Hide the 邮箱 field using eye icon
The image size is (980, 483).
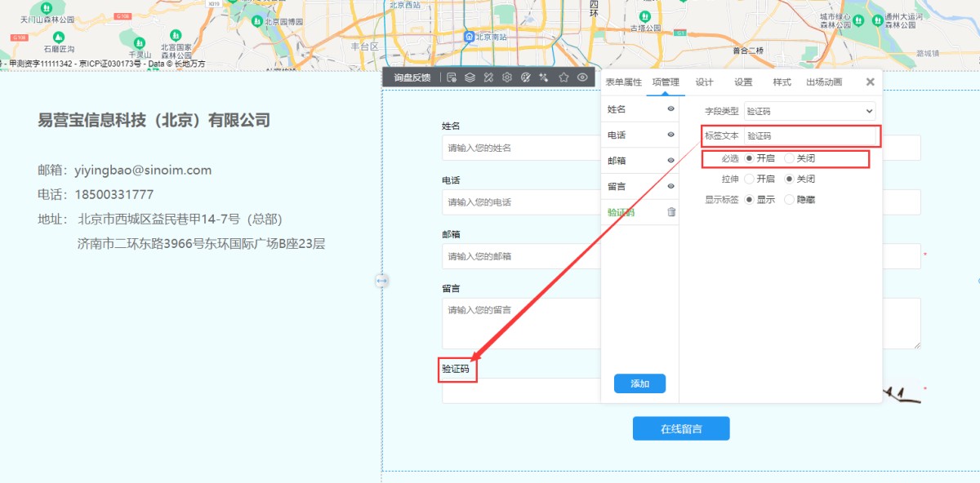pyautogui.click(x=670, y=161)
